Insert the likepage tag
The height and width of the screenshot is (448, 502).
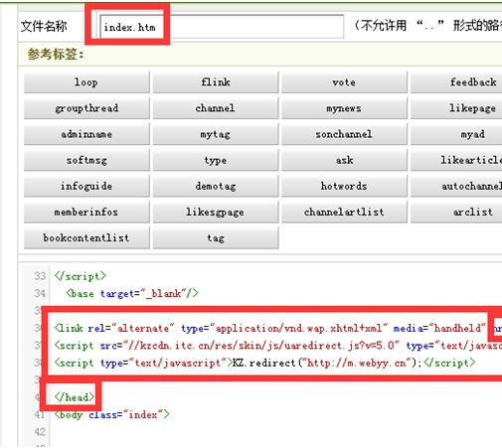[456, 108]
